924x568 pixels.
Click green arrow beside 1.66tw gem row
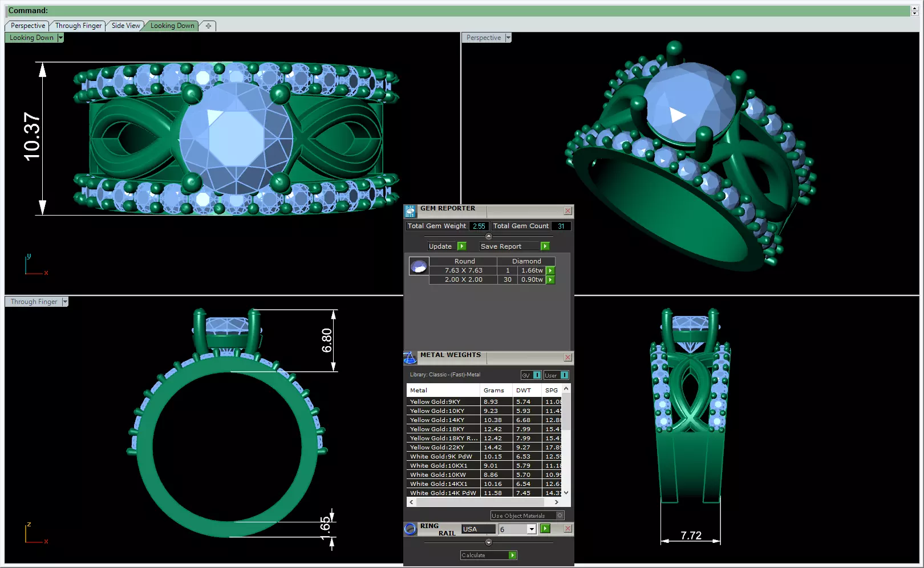click(550, 271)
